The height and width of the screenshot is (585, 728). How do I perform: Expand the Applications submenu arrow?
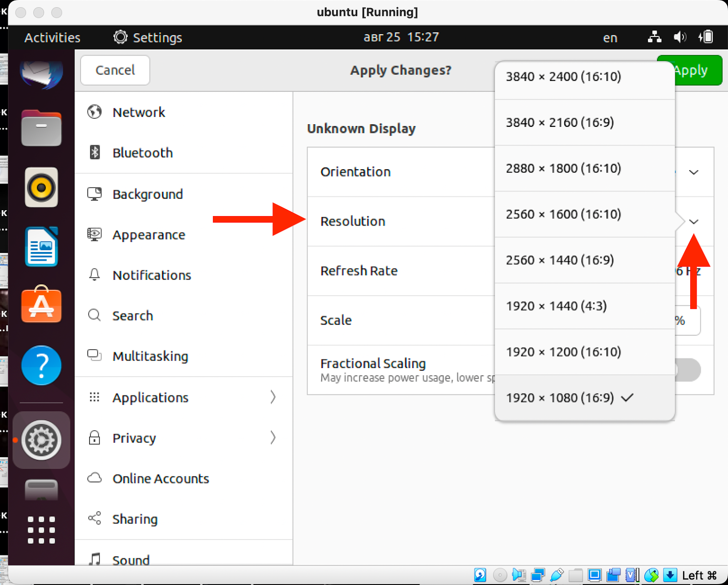(273, 397)
